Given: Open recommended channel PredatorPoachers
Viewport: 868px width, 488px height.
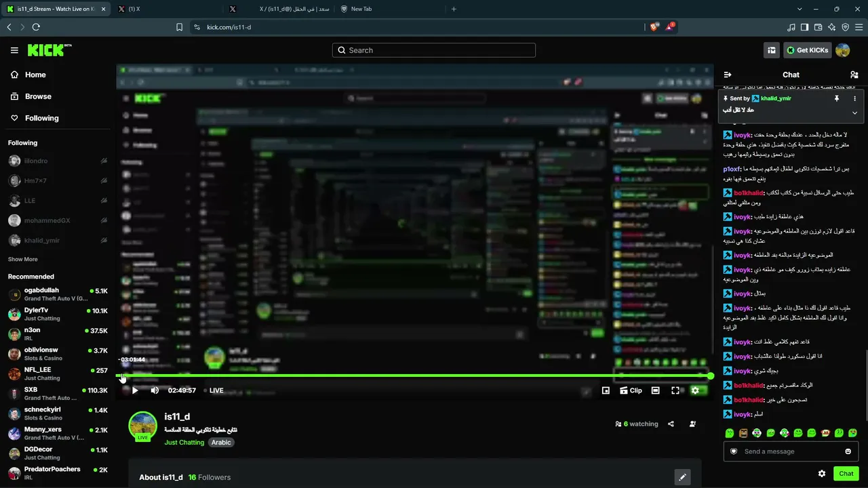Looking at the screenshot, I should 58,473.
